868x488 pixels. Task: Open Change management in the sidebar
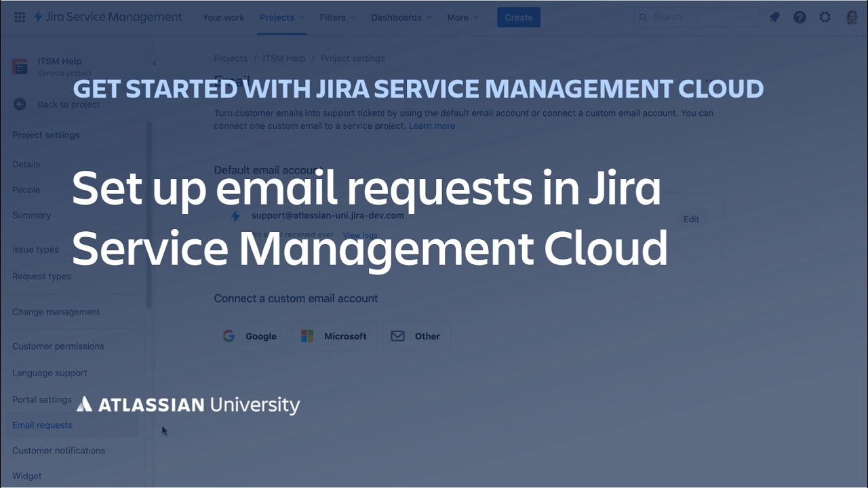(x=56, y=312)
